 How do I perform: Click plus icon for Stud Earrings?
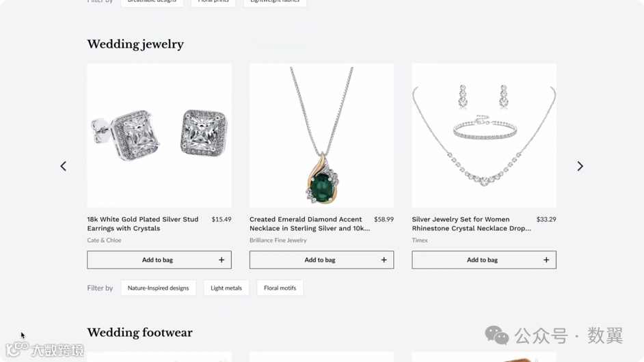click(222, 260)
